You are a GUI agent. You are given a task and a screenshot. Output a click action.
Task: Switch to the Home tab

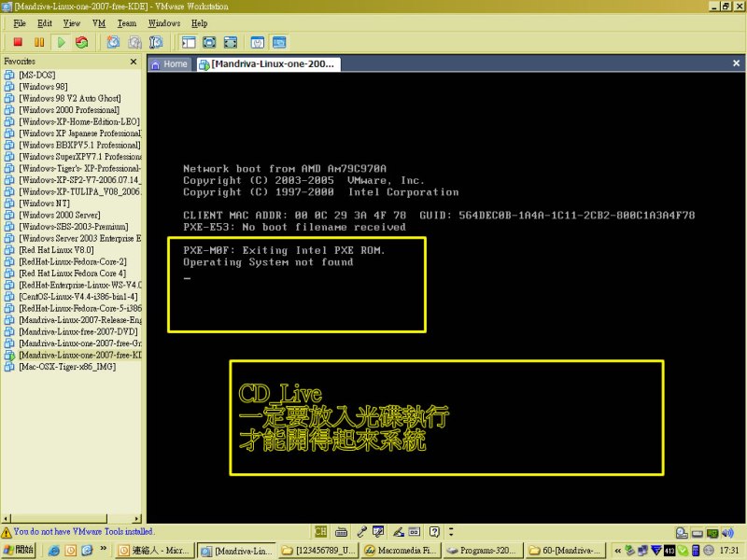pos(170,63)
